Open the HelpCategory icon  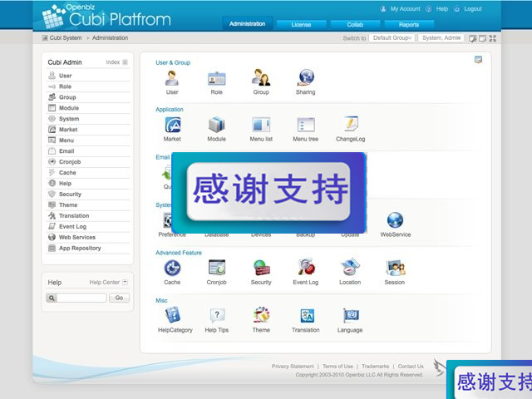point(173,315)
